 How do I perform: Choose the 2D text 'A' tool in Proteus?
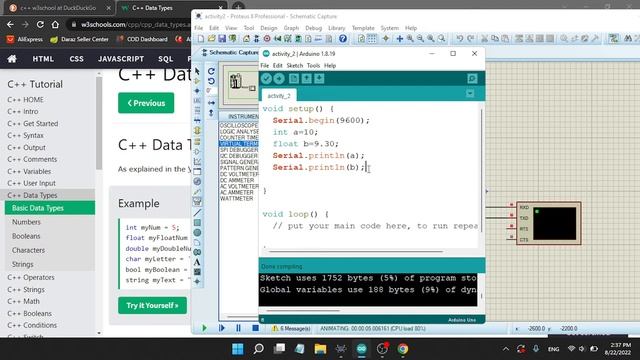click(x=197, y=262)
